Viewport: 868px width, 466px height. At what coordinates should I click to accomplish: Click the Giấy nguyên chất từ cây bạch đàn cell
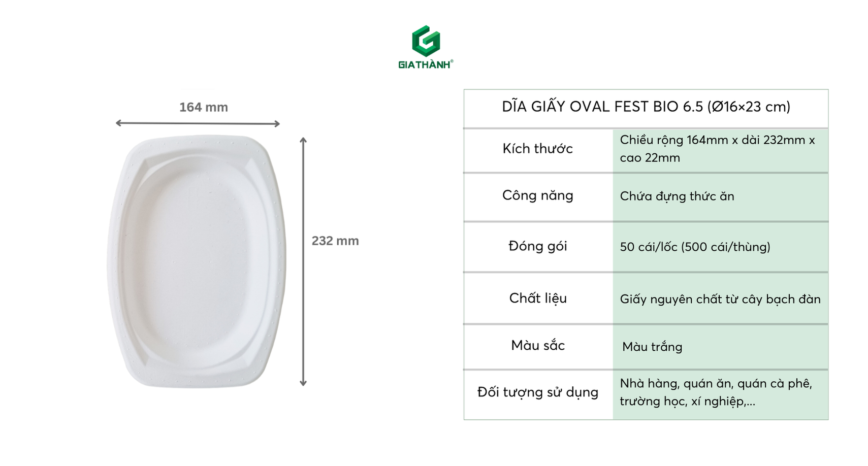coord(720,299)
